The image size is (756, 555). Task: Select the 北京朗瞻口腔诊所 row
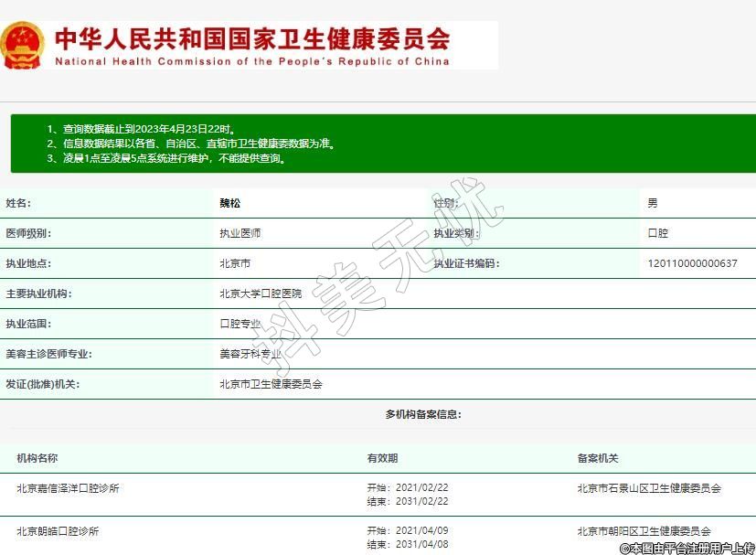[58, 531]
